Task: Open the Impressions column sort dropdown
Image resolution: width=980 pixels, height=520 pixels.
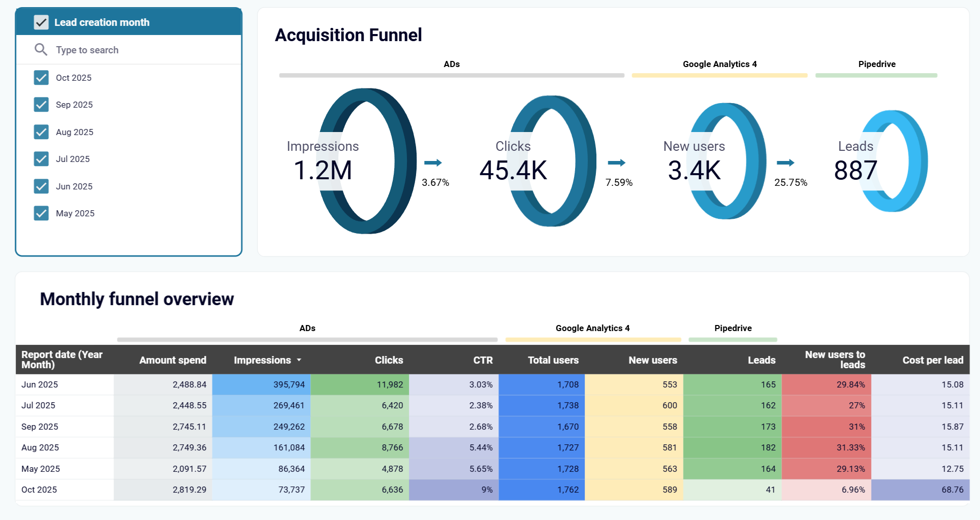Action: click(x=299, y=360)
